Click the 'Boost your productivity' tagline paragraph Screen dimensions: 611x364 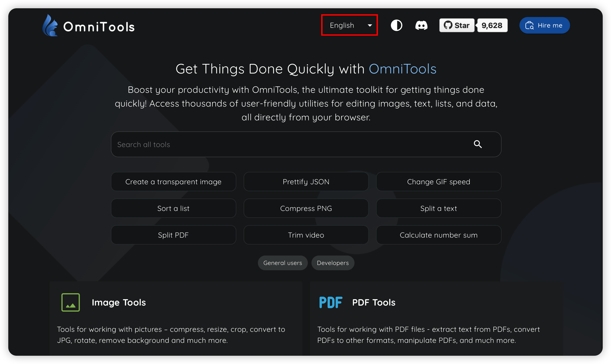[x=306, y=103]
